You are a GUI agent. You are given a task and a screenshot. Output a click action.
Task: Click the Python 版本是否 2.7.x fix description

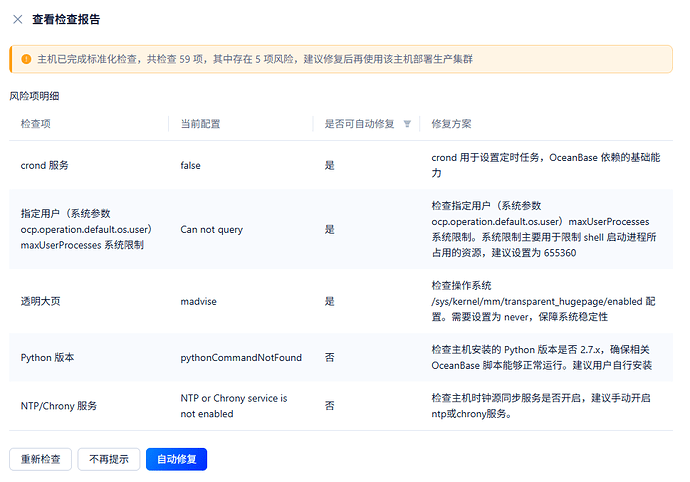click(542, 357)
